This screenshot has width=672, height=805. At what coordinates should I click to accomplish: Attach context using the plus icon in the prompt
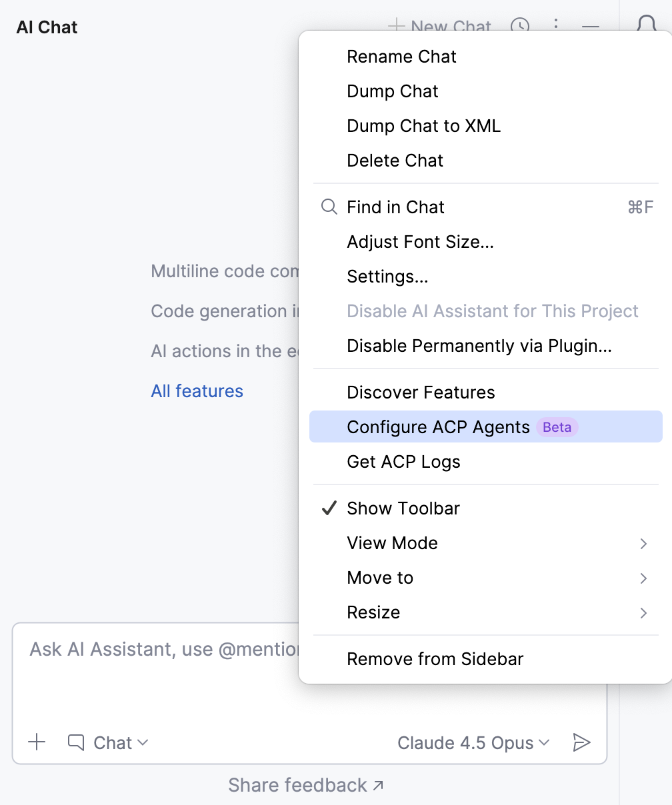37,742
